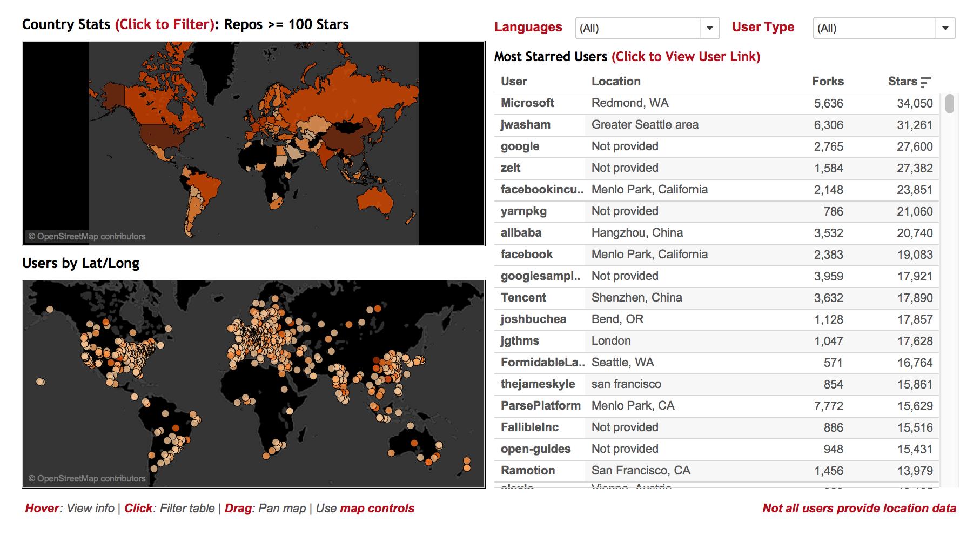Click the Forks column header
This screenshot has width=980, height=535.
pos(828,82)
